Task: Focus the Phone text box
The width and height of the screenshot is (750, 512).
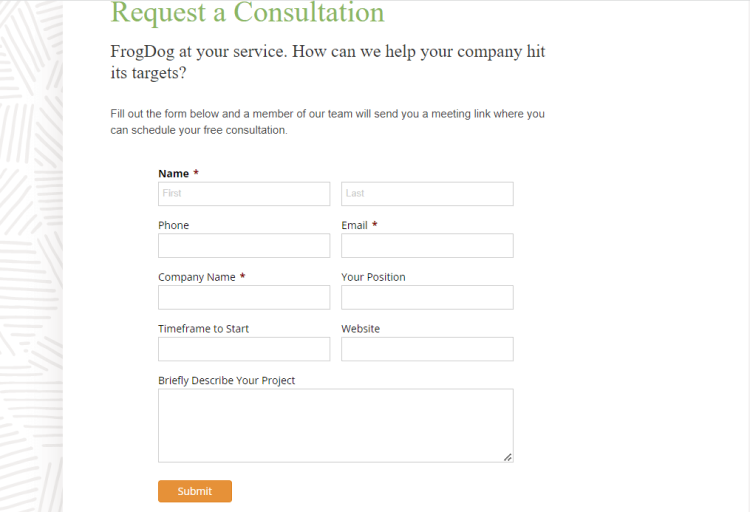Action: tap(244, 245)
